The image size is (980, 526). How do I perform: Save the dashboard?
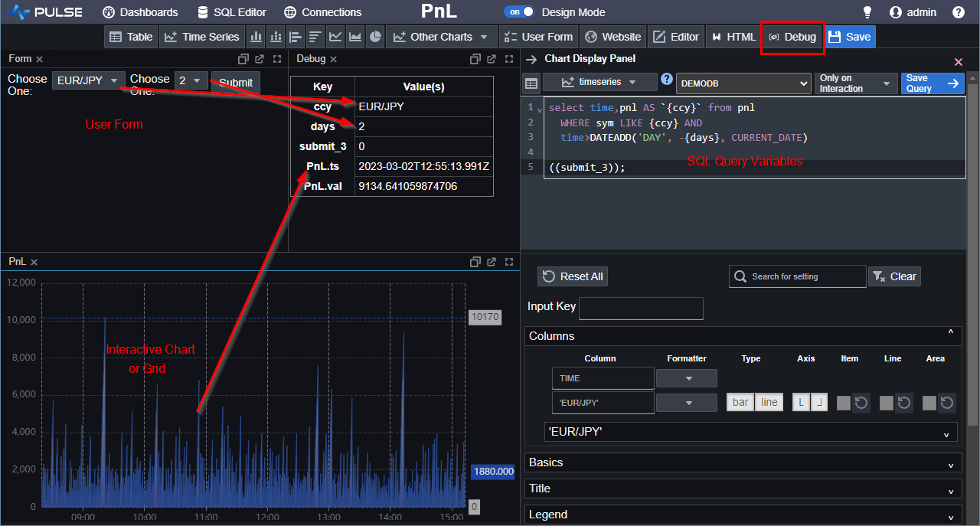pos(850,37)
